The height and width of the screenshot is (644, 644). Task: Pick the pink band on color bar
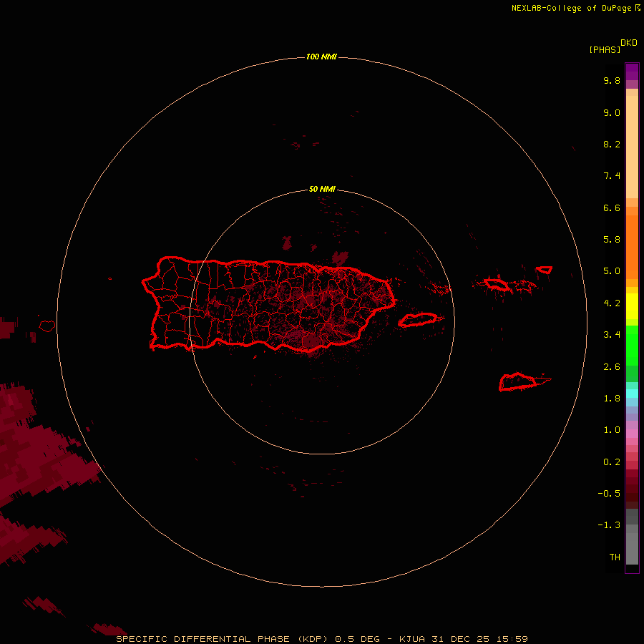click(x=632, y=434)
